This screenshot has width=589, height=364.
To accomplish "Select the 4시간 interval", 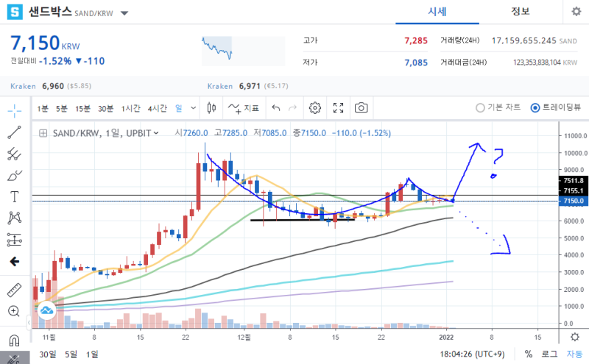I will pos(157,108).
